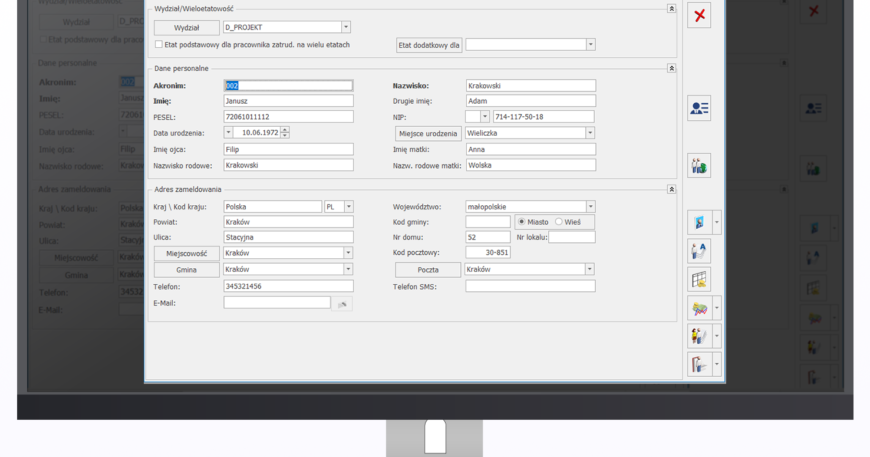
Task: Click the send e-mail icon beside E-Mail field
Action: (x=342, y=303)
